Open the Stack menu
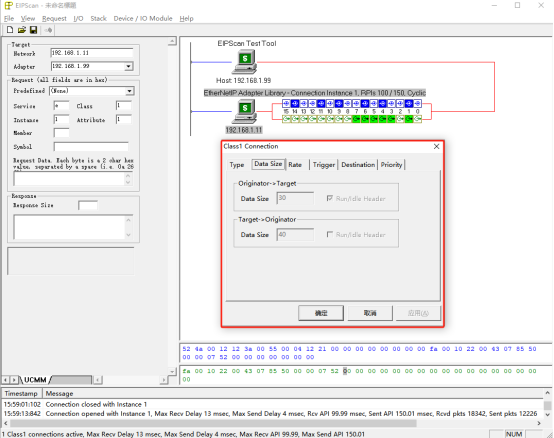Screen dimensions: 554x438 pos(98,18)
